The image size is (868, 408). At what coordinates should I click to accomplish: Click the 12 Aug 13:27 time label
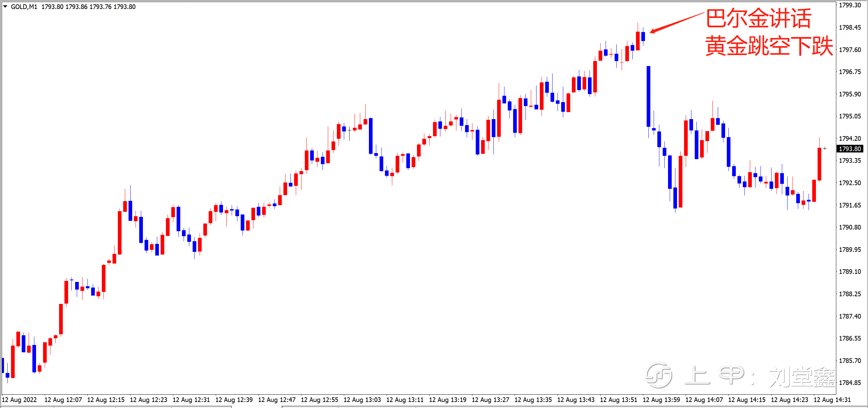pos(490,400)
